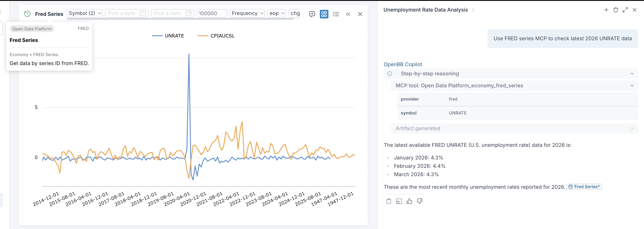Open the Frequency dropdown

pos(247,13)
